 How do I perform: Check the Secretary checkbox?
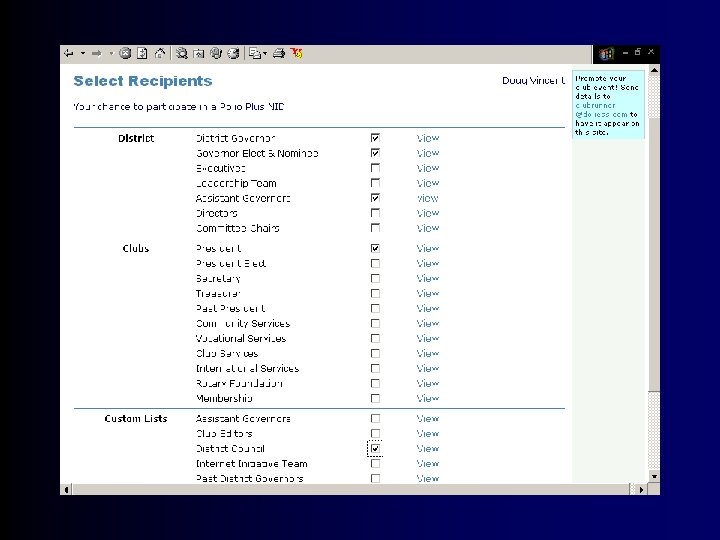tap(375, 278)
